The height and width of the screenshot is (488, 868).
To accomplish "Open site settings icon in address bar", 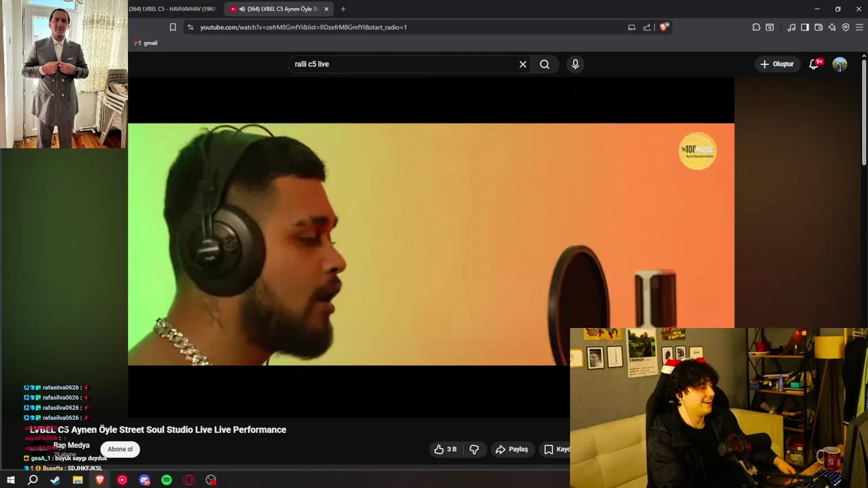I will tap(191, 27).
